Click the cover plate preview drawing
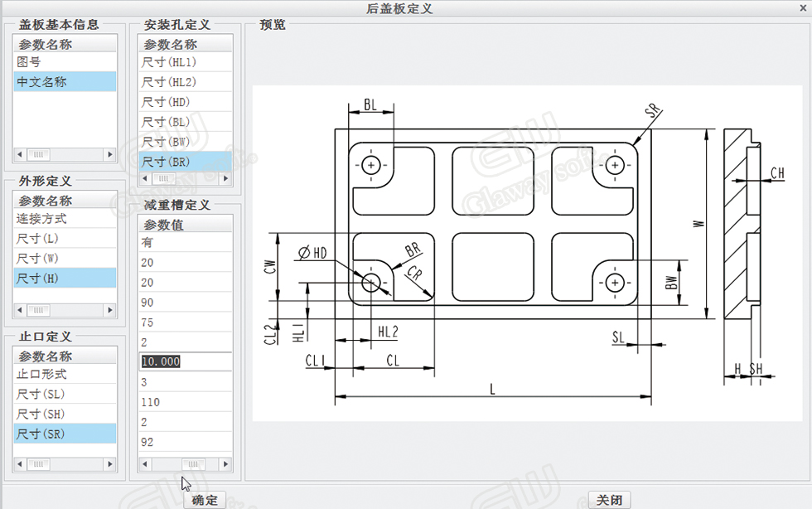 pos(527,253)
